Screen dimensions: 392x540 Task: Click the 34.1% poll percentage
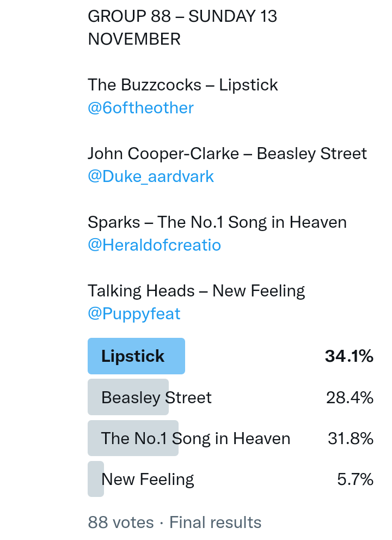click(x=349, y=356)
